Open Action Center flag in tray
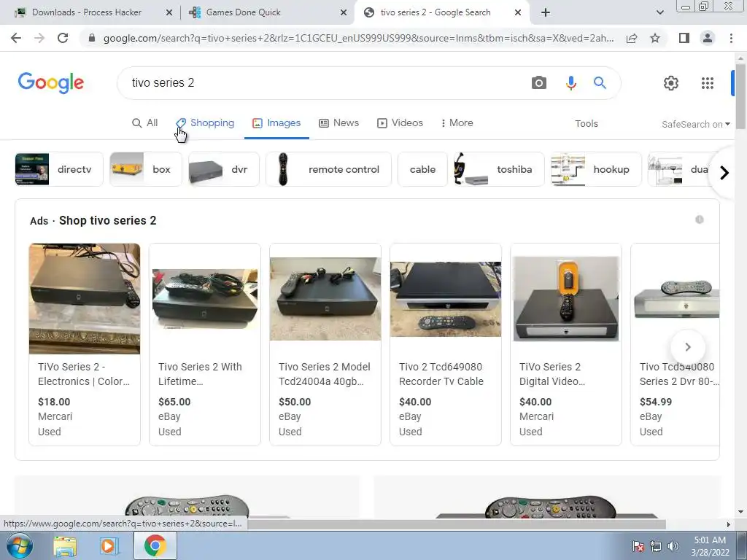747x560 pixels. point(638,545)
